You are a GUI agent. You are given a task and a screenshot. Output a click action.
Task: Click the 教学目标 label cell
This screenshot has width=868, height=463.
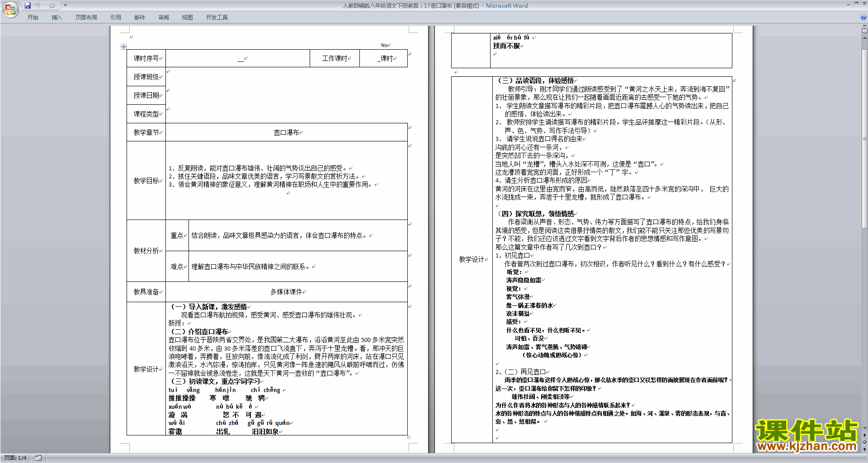pyautogui.click(x=146, y=181)
